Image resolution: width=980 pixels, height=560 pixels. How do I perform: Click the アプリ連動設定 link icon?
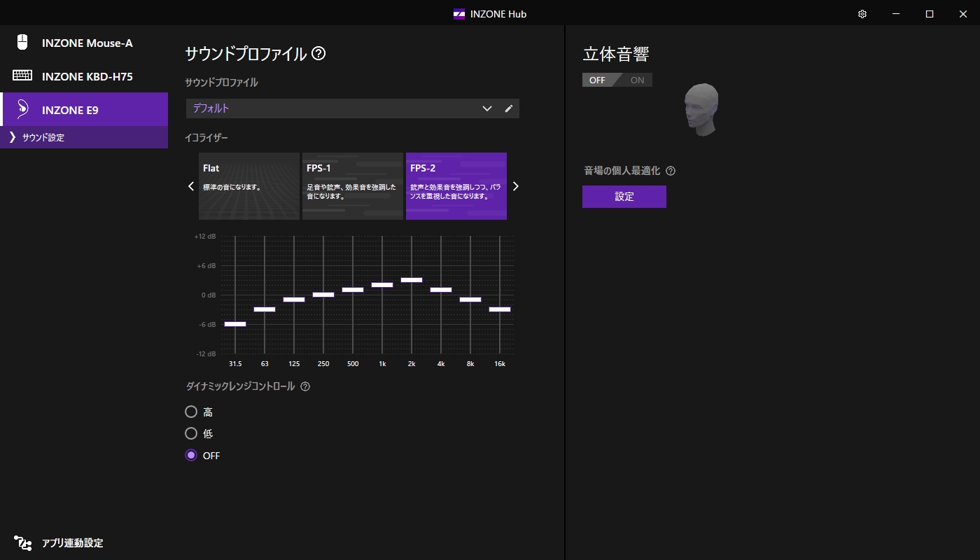[22, 543]
